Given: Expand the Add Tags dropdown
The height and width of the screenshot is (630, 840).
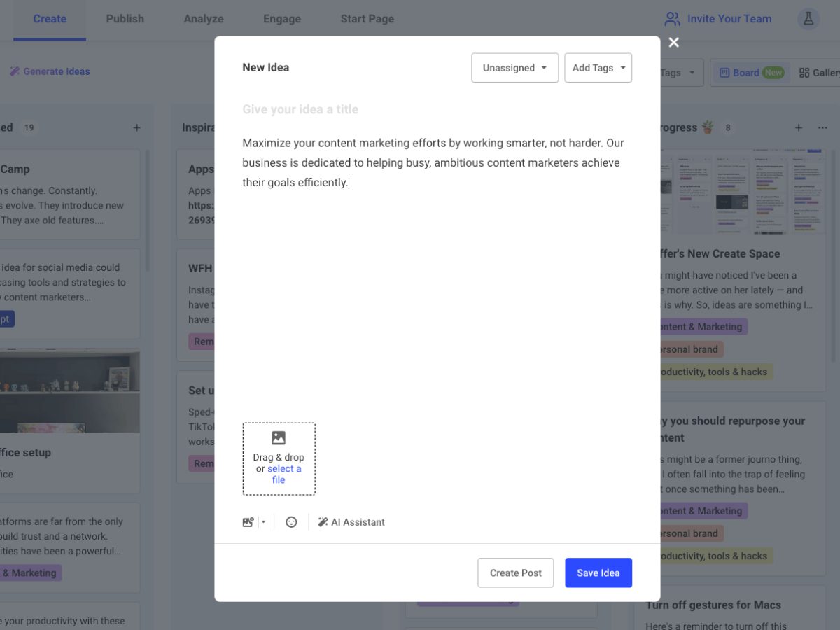Looking at the screenshot, I should point(598,67).
